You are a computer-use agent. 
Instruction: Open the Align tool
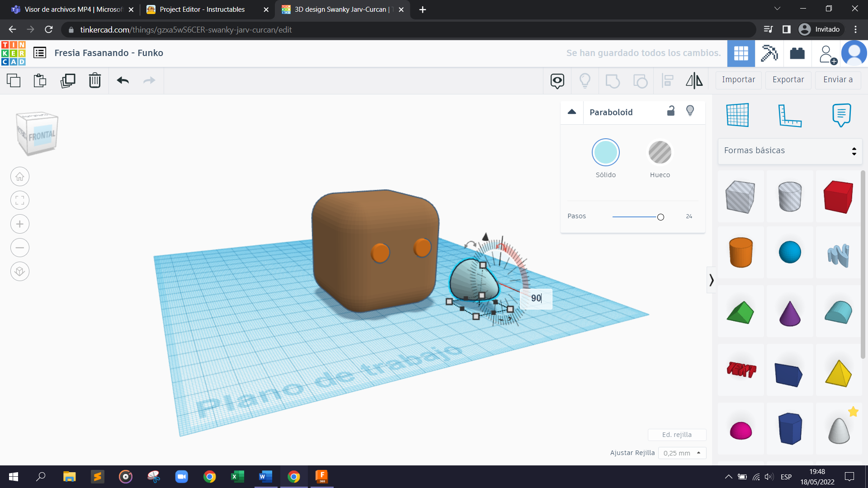tap(668, 81)
